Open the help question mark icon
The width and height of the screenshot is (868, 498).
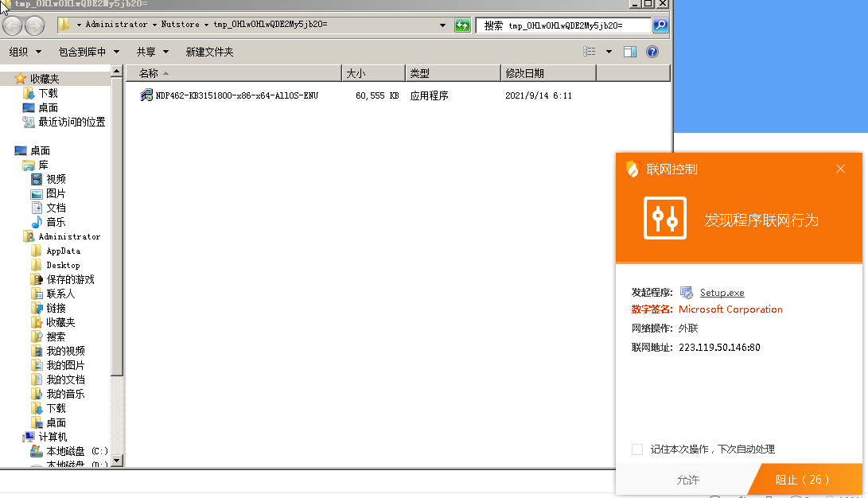click(x=652, y=52)
